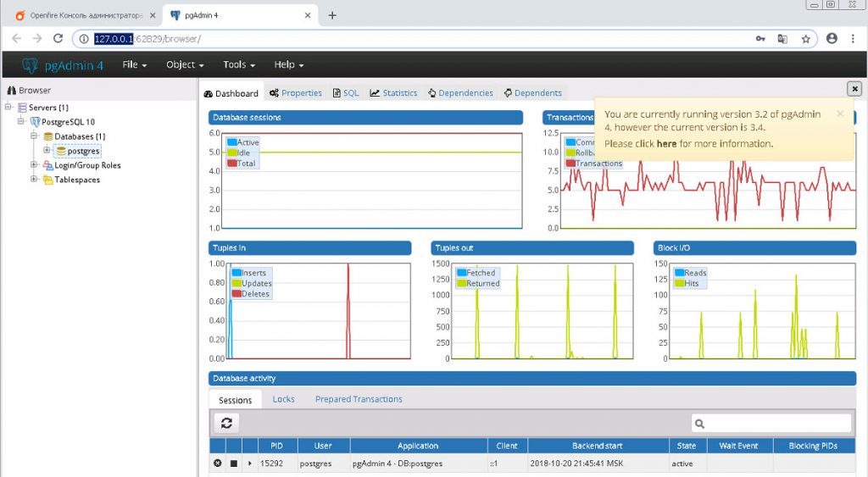Go back in browser history
The width and height of the screenshot is (868, 477).
(x=16, y=38)
